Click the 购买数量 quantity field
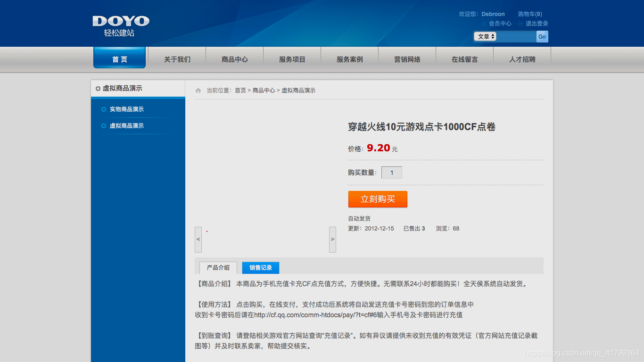 pos(392,173)
